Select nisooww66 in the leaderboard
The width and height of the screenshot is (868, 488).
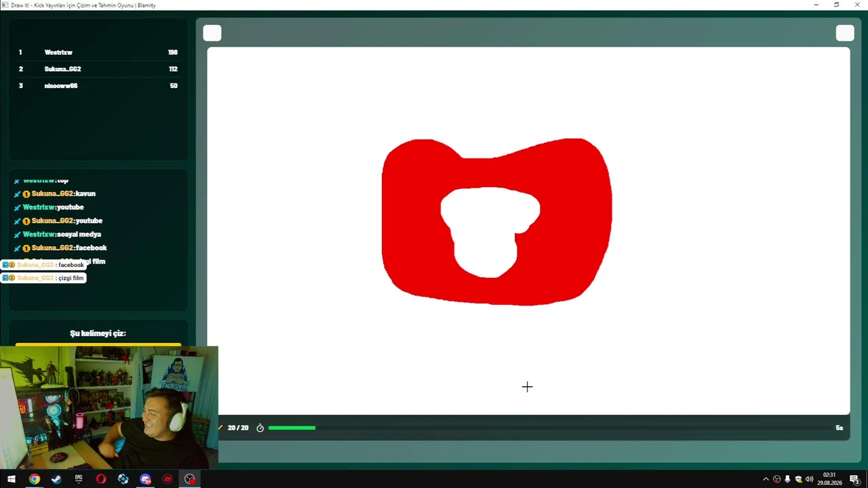(x=61, y=86)
